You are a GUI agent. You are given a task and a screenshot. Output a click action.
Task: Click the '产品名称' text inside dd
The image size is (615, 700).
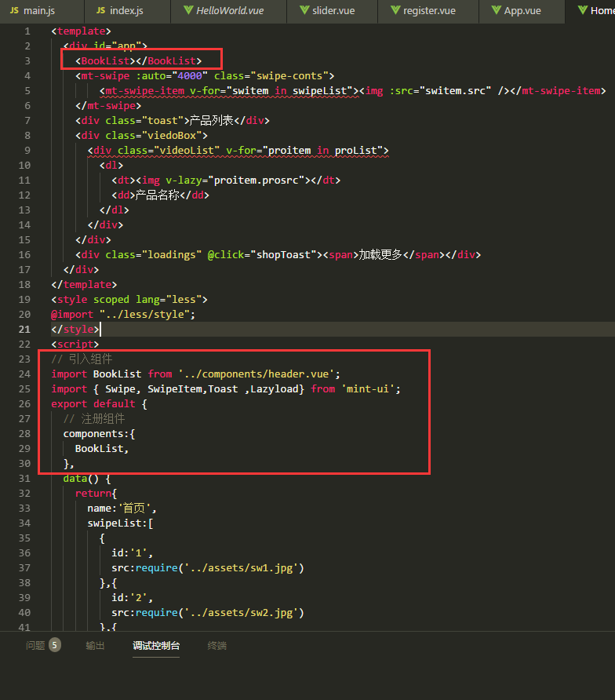point(157,195)
